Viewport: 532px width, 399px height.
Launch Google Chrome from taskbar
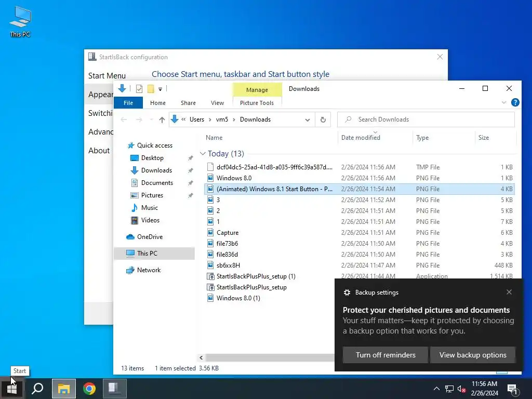click(89, 389)
